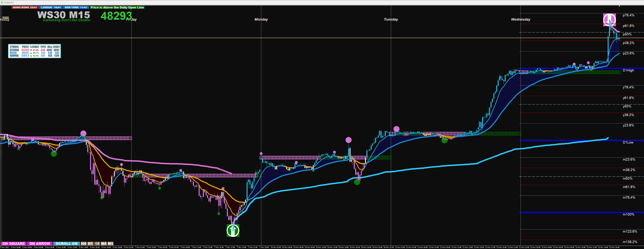Viewport: 644px width, 249px height.
Task: Click the 15 minute timeframe button
Action: 97,244
